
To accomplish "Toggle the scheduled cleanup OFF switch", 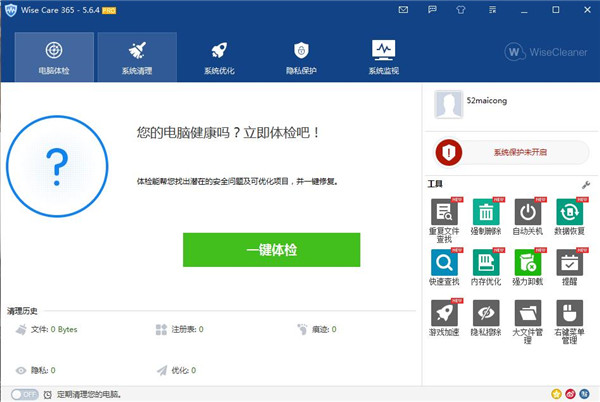I will tap(24, 394).
